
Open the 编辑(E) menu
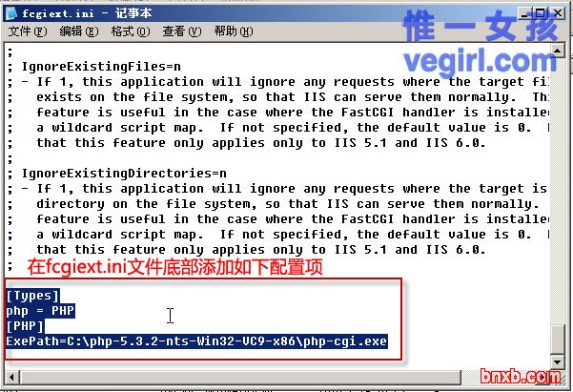pyautogui.click(x=79, y=31)
